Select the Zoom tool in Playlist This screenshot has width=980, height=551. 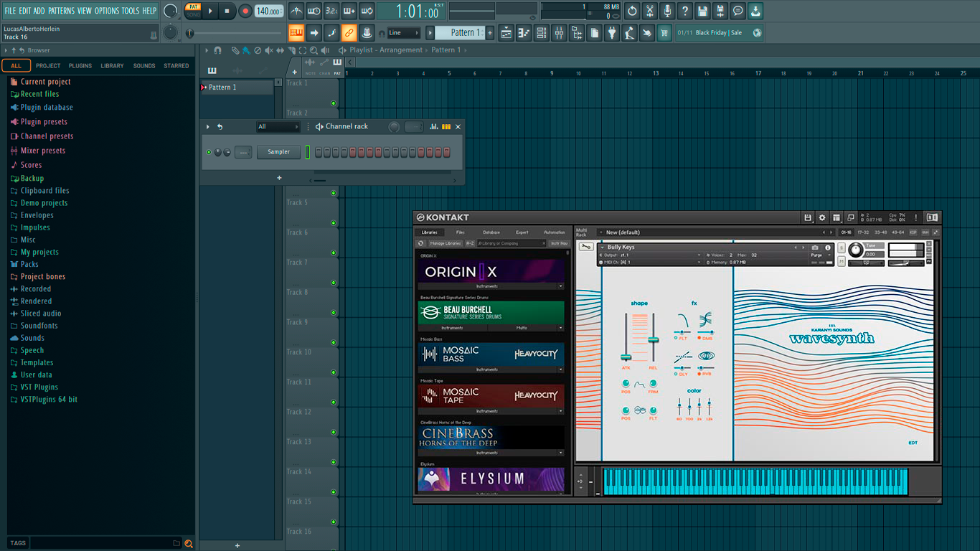coord(314,50)
